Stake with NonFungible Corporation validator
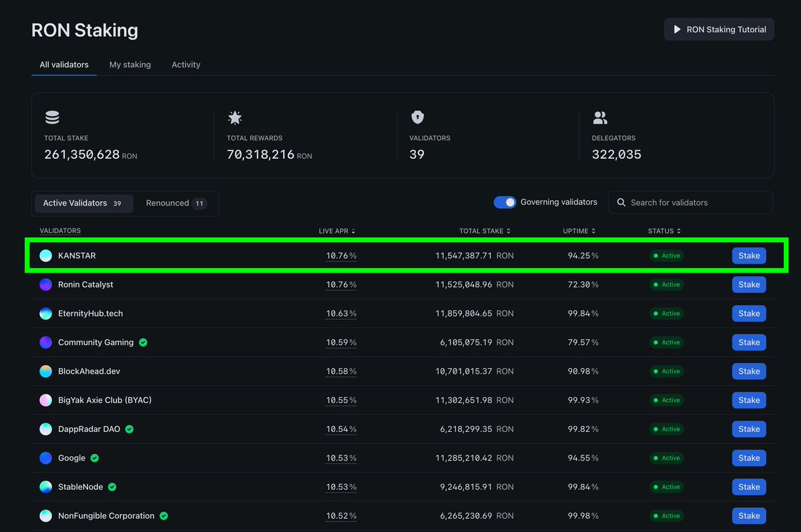The image size is (801, 532). [x=749, y=516]
